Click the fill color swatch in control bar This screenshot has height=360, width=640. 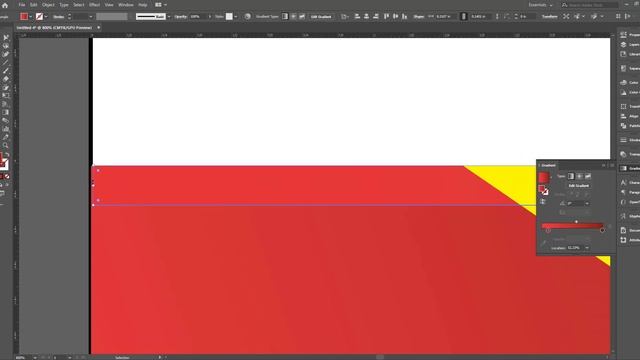click(24, 17)
